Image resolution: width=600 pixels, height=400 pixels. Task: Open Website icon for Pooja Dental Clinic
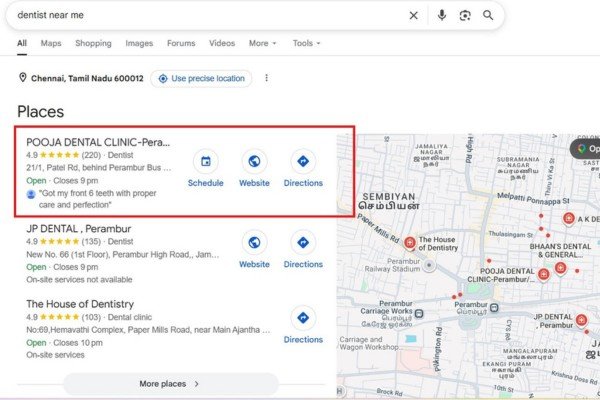point(254,161)
